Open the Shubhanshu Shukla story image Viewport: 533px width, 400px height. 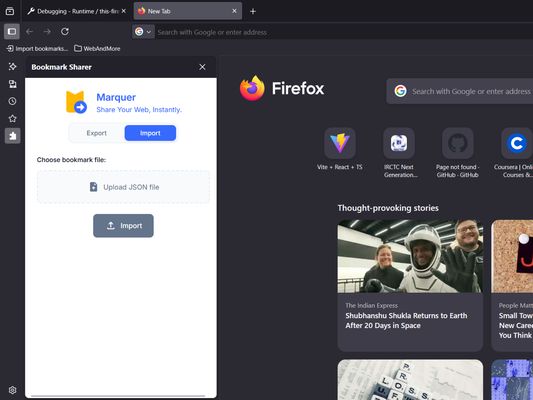point(410,256)
